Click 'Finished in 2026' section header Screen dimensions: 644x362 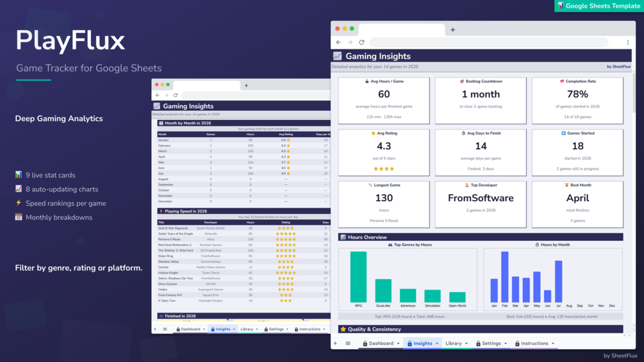244,316
